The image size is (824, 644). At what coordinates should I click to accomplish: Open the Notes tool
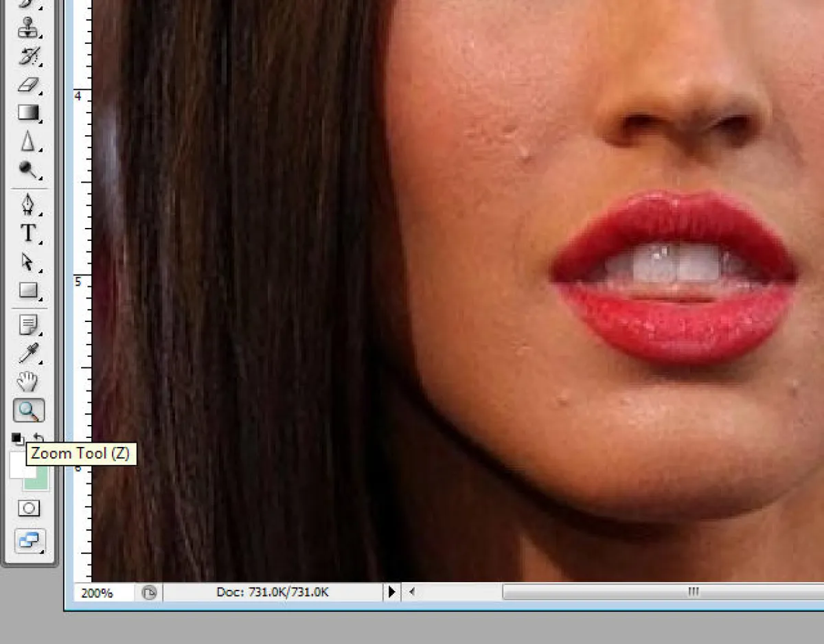tap(27, 325)
